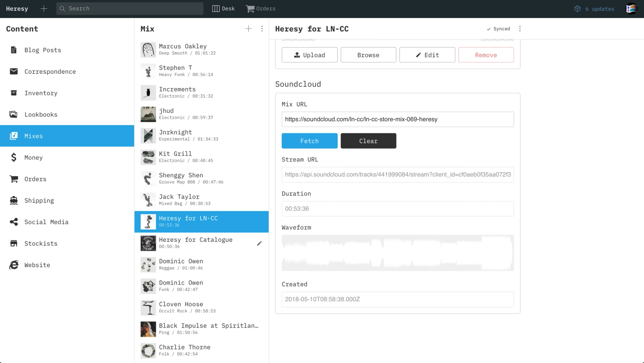Open Mix list three-dot options menu

click(x=262, y=29)
